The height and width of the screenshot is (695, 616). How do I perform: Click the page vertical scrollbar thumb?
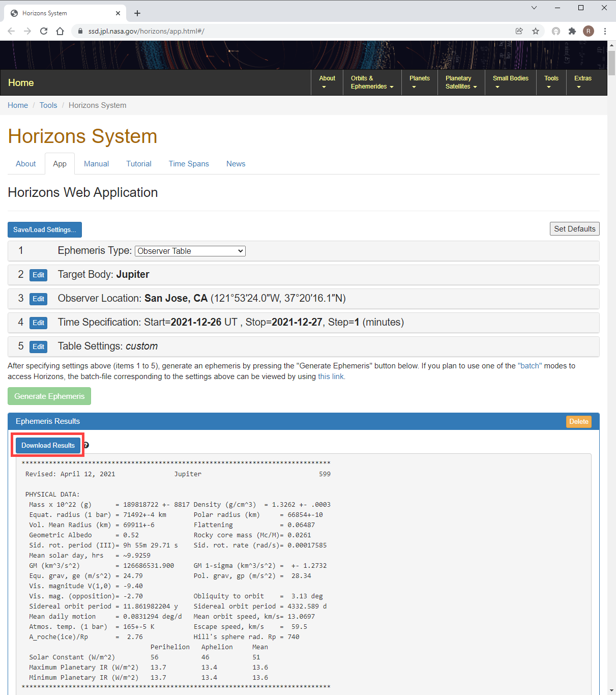pyautogui.click(x=612, y=63)
